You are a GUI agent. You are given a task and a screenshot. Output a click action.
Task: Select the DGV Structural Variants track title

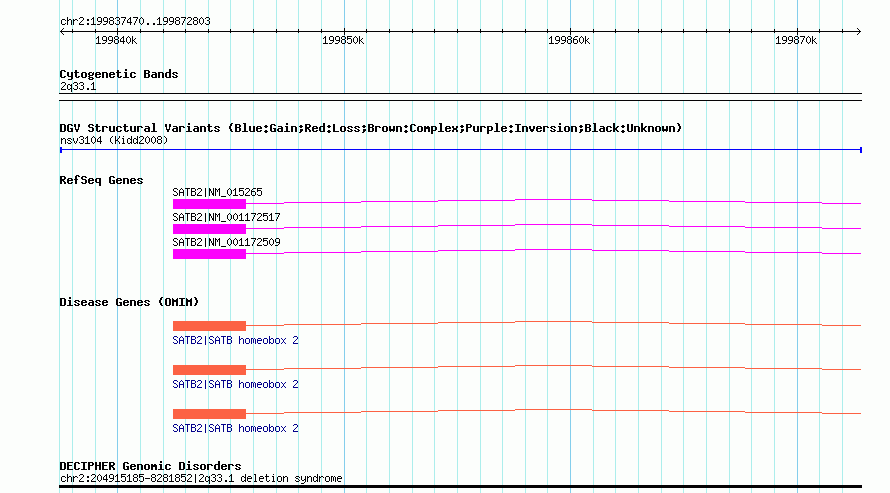[371, 128]
